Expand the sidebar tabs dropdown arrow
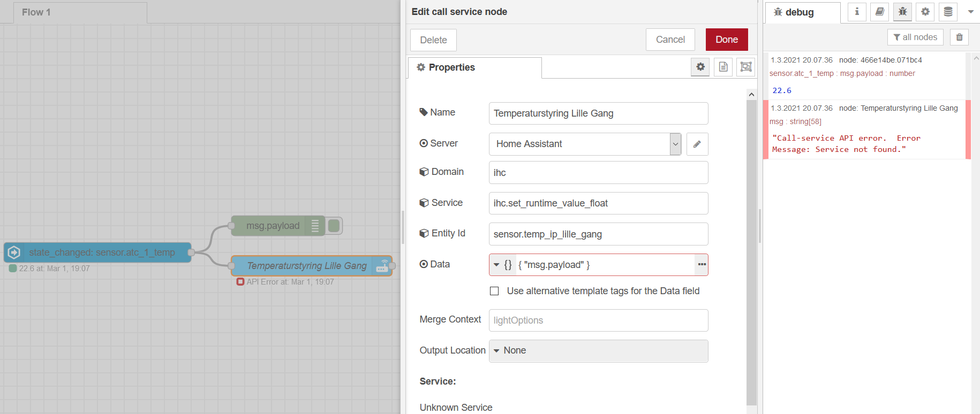Screen dimensions: 980x414 [x=970, y=12]
